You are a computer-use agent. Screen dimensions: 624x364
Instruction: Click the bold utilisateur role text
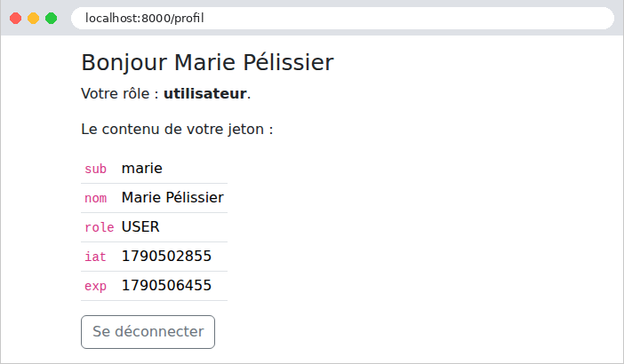(x=205, y=94)
